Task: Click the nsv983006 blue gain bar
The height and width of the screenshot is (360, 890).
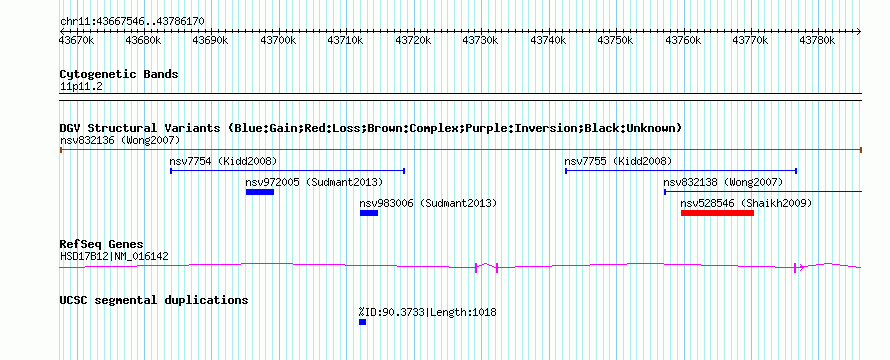Action: pos(369,213)
